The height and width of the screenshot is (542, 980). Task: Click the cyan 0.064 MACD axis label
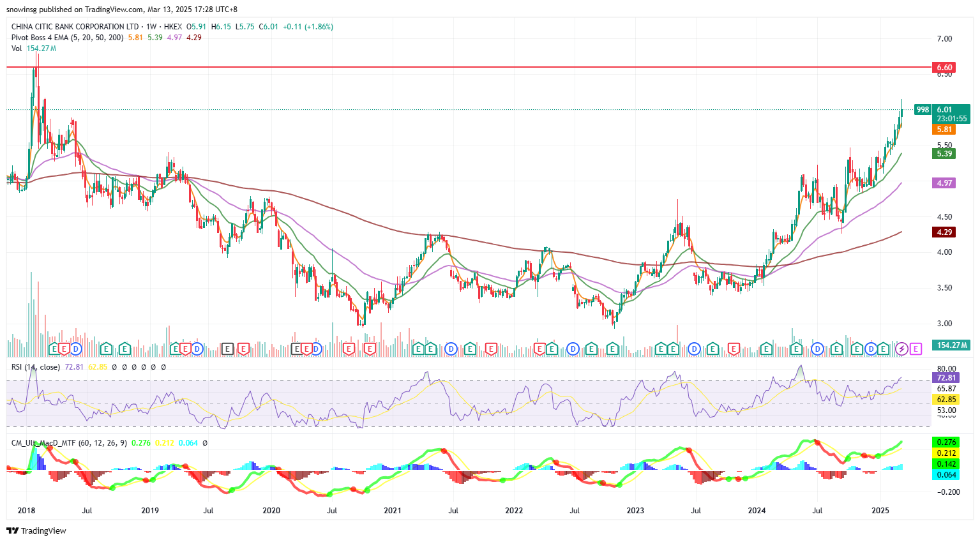[946, 475]
